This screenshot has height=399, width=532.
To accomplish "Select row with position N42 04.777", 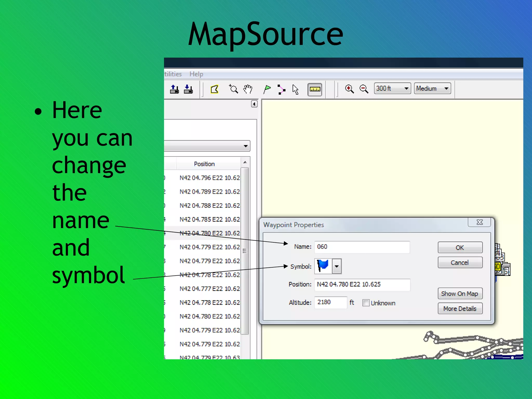I will (x=203, y=289).
